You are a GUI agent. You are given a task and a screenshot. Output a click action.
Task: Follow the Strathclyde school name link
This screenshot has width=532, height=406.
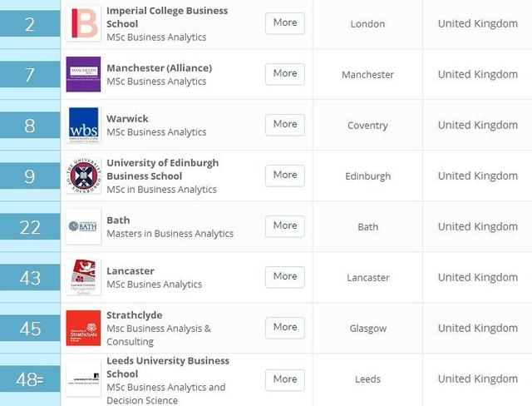point(134,315)
